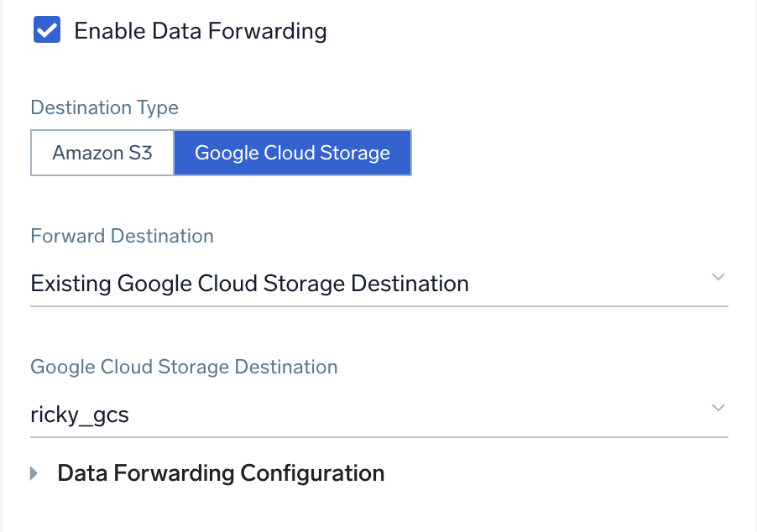Click the Forward Destination chevron arrow
This screenshot has width=757, height=532.
(718, 277)
